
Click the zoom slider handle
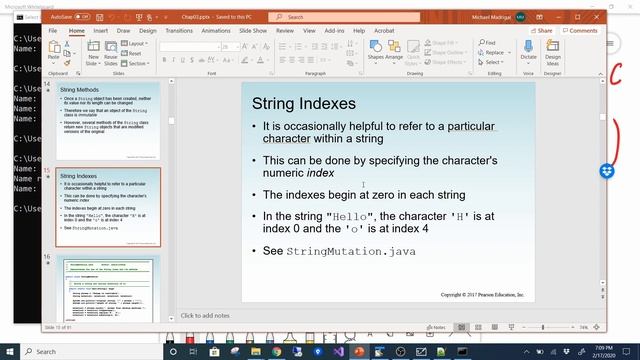543,327
